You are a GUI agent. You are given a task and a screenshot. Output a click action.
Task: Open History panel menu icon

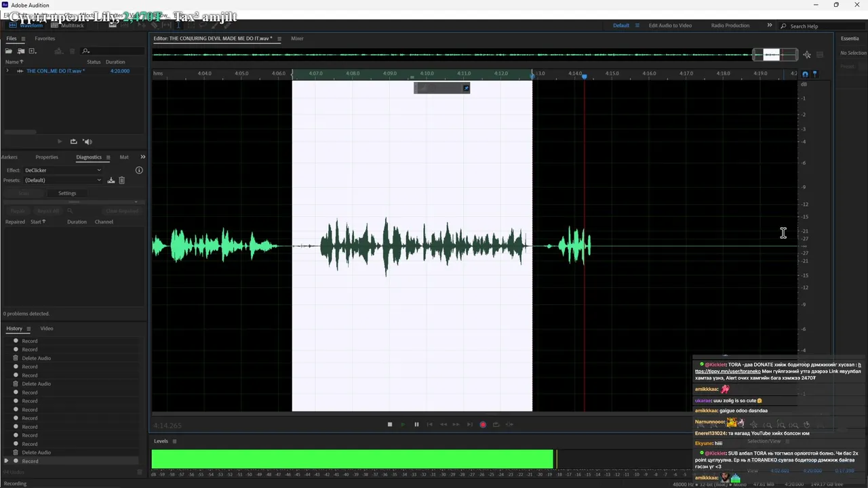pyautogui.click(x=28, y=329)
